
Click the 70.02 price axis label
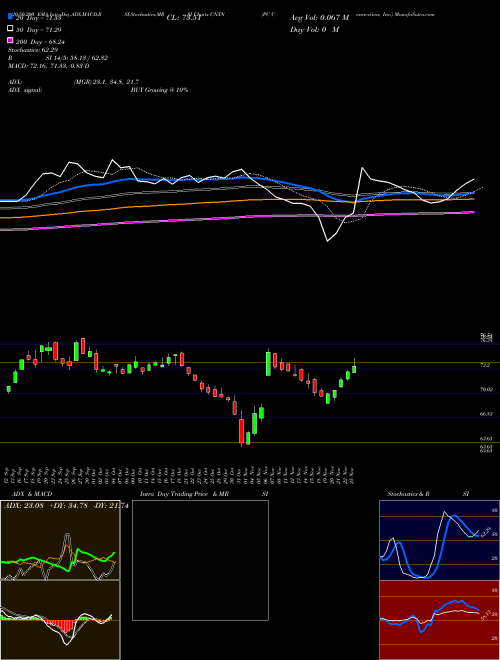pos(486,390)
